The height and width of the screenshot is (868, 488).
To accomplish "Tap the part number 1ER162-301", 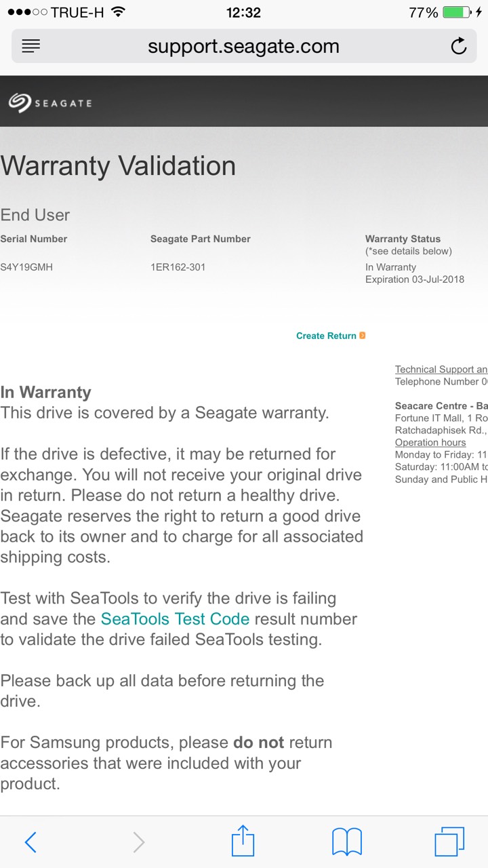I will pyautogui.click(x=178, y=267).
